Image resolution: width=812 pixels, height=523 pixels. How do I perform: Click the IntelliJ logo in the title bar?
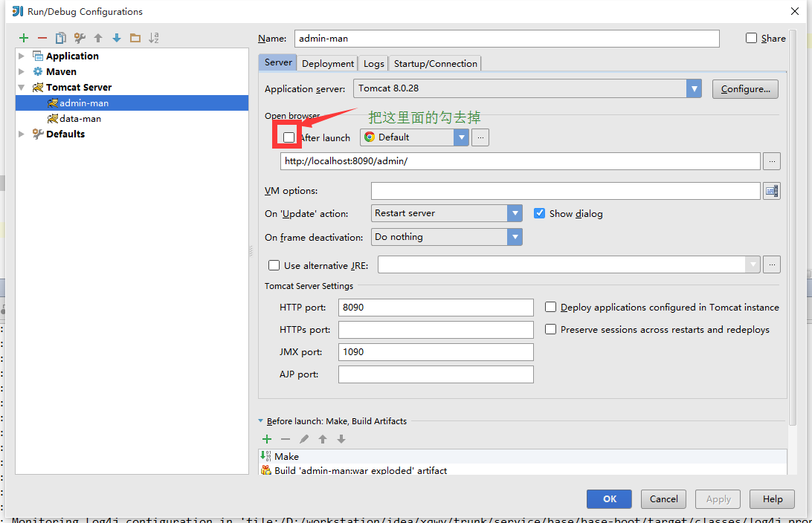[18, 11]
